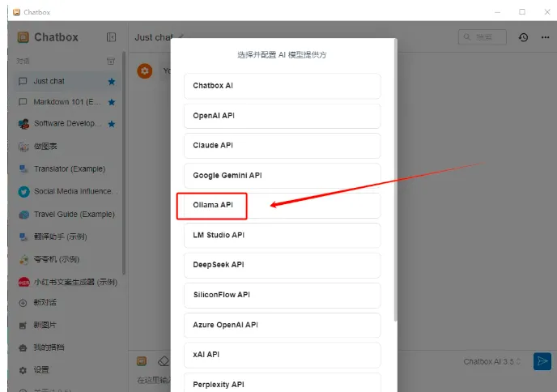
Task: Choose LM Studio API provider
Action: (x=282, y=235)
